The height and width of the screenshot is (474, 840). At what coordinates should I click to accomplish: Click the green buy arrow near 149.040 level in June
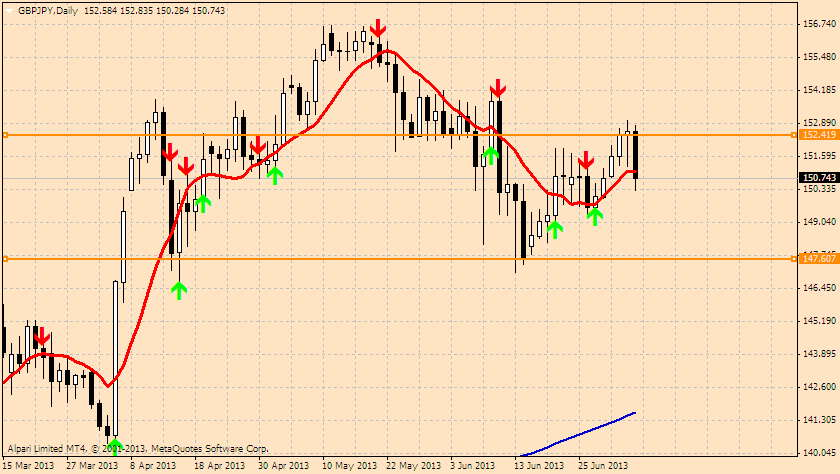click(x=555, y=230)
